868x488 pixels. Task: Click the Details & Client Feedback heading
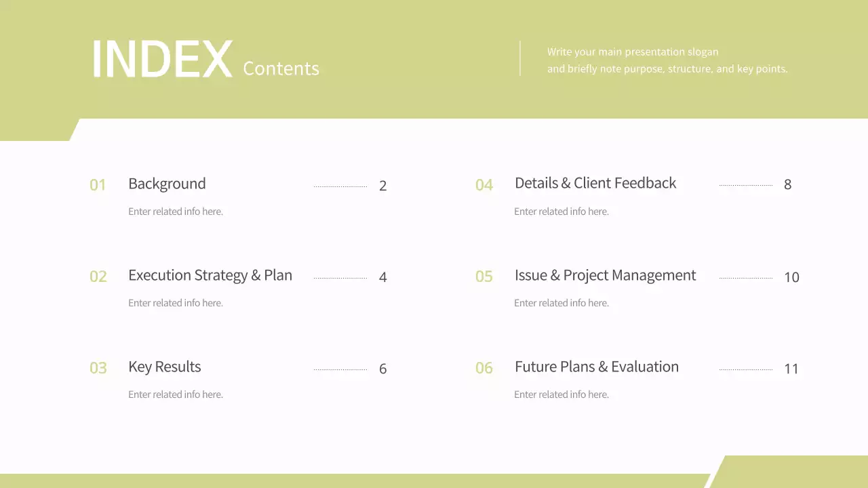[x=595, y=183]
